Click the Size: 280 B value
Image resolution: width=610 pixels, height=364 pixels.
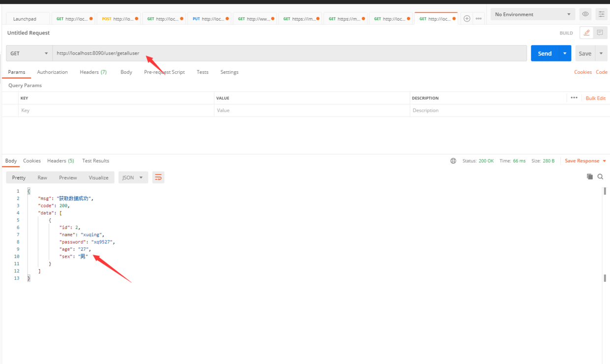point(543,161)
